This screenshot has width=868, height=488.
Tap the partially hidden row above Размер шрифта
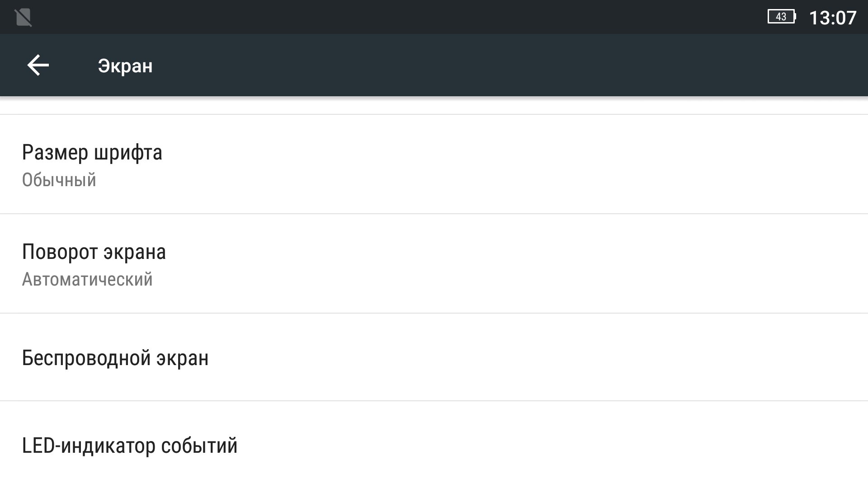[434, 105]
